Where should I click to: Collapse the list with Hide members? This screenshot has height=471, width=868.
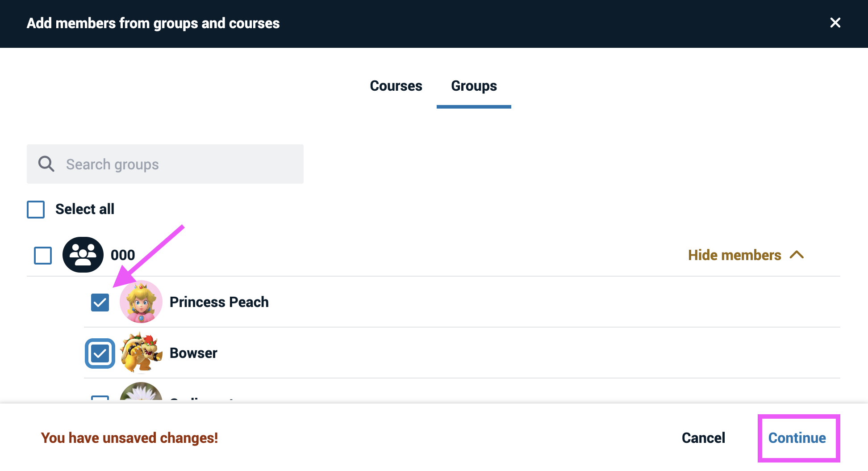tap(746, 255)
